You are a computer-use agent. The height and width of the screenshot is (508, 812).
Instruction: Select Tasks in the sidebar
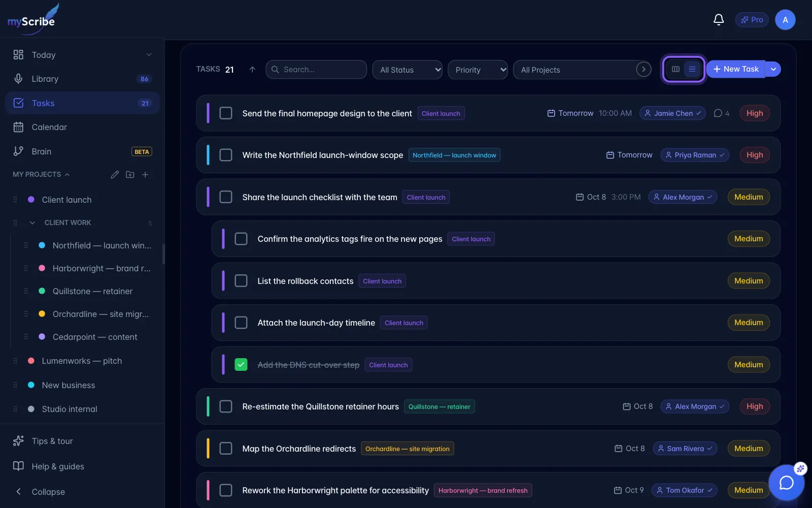click(82, 103)
